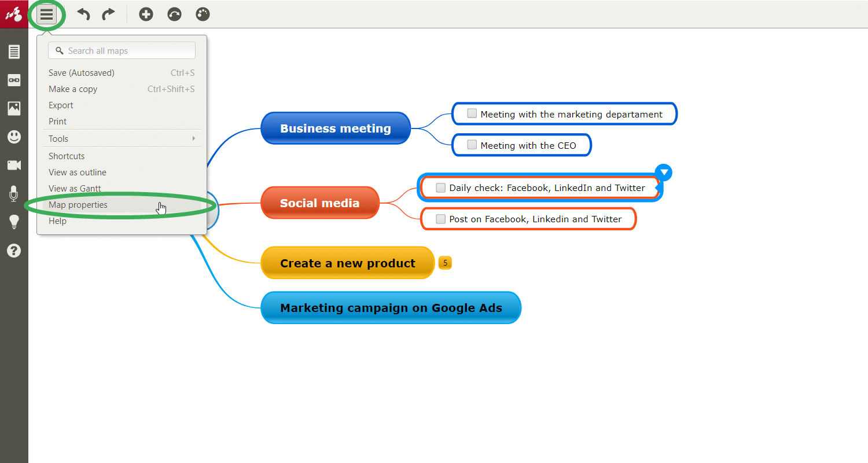This screenshot has height=463, width=868.
Task: Expand the Tools submenu
Action: tap(122, 139)
